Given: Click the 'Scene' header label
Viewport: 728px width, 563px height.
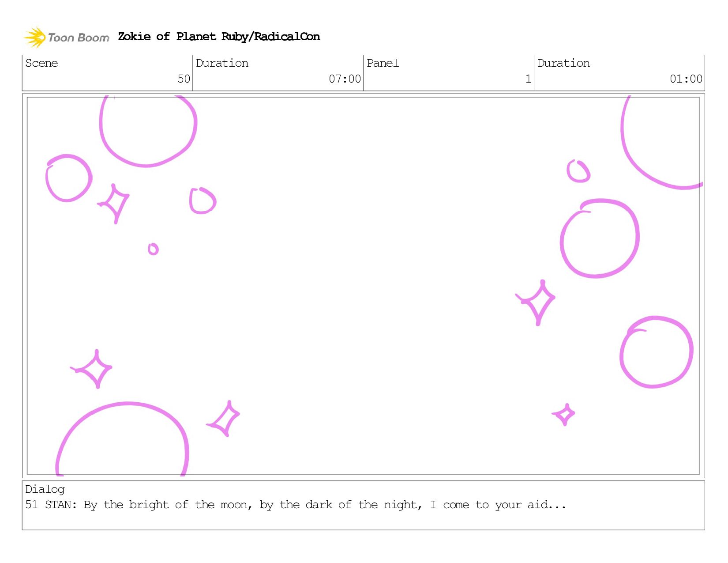Looking at the screenshot, I should click(x=41, y=63).
